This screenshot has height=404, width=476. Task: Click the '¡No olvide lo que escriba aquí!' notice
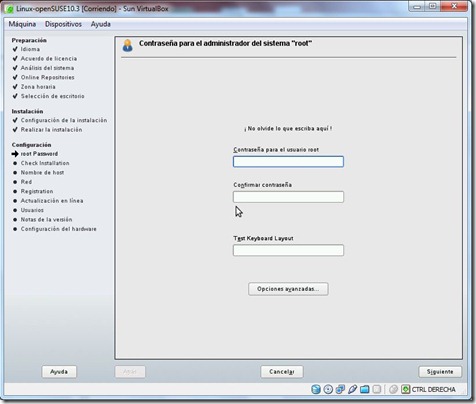pos(288,128)
